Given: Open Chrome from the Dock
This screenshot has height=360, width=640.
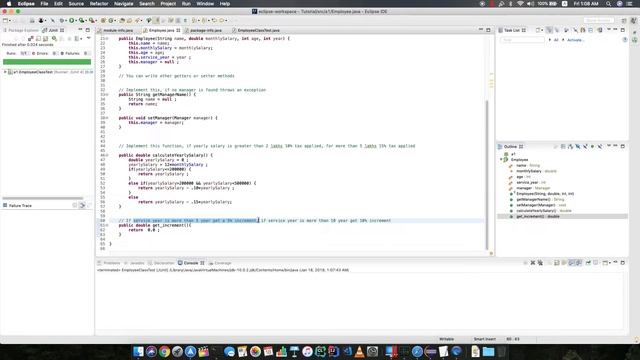Looking at the screenshot, I should (164, 351).
